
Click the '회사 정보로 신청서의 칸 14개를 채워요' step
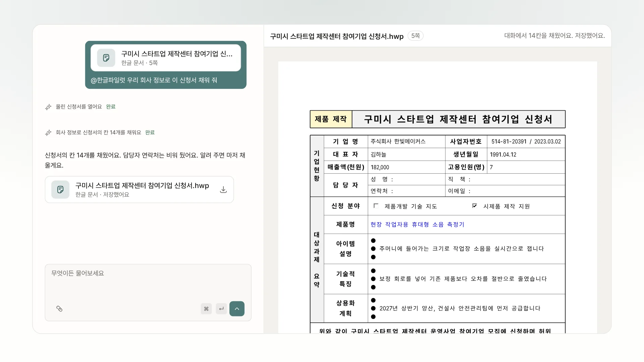tap(100, 132)
